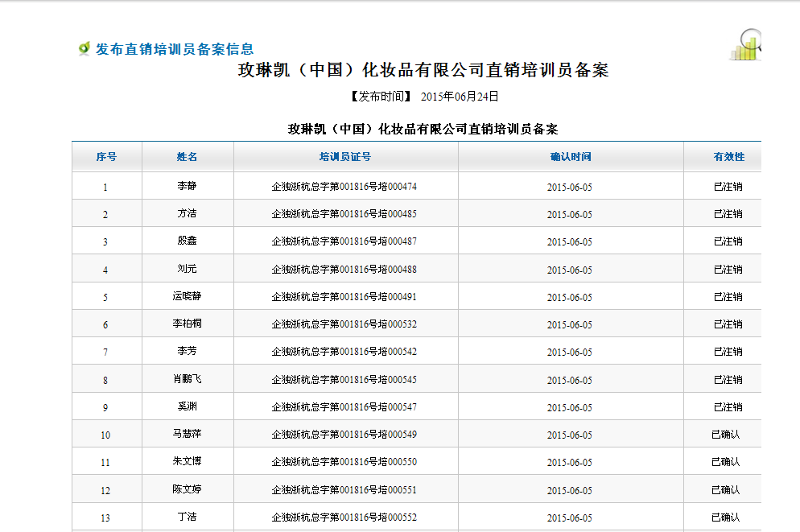Click the 2015-06-05 date in row 5
The image size is (800, 532).
[569, 298]
